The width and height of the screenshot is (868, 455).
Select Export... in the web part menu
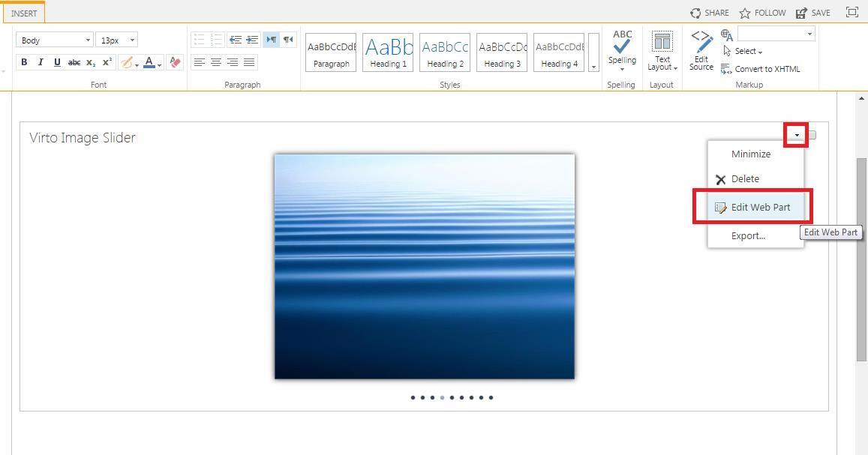coord(748,236)
